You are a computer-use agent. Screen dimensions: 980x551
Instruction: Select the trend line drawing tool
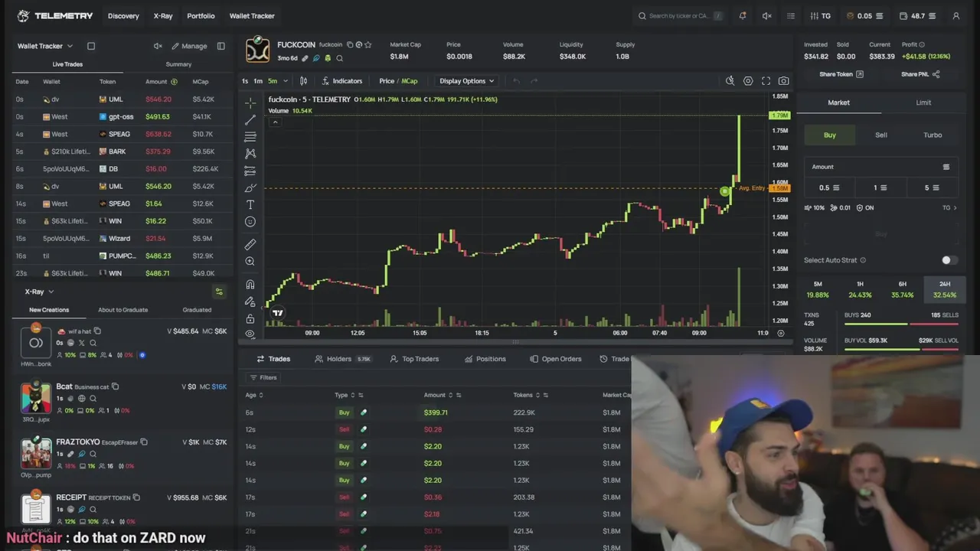point(250,120)
